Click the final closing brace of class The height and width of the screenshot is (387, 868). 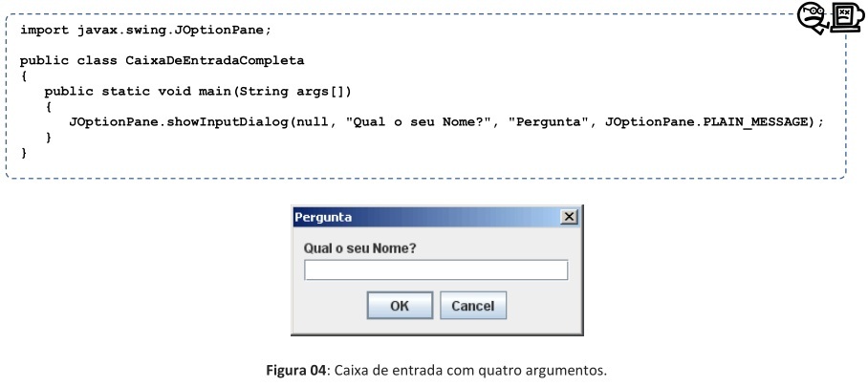(x=24, y=153)
